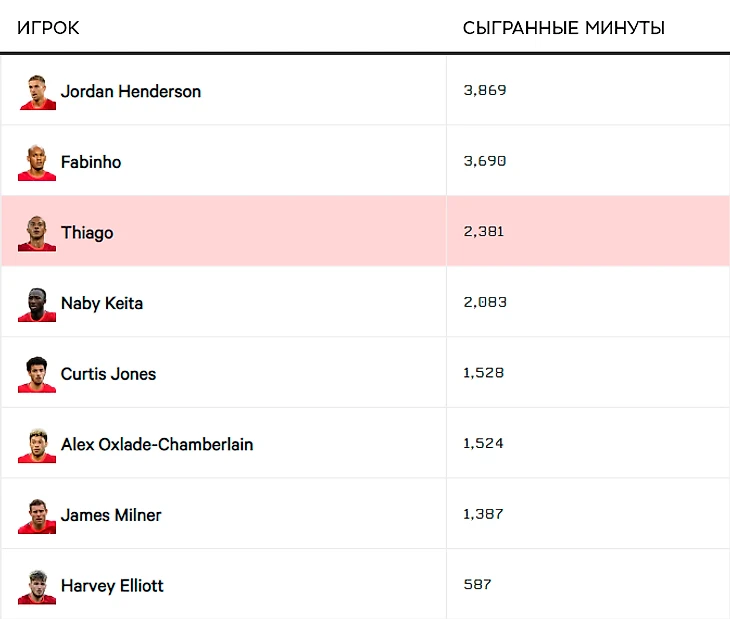Open the Jordan Henderson name link

[131, 91]
